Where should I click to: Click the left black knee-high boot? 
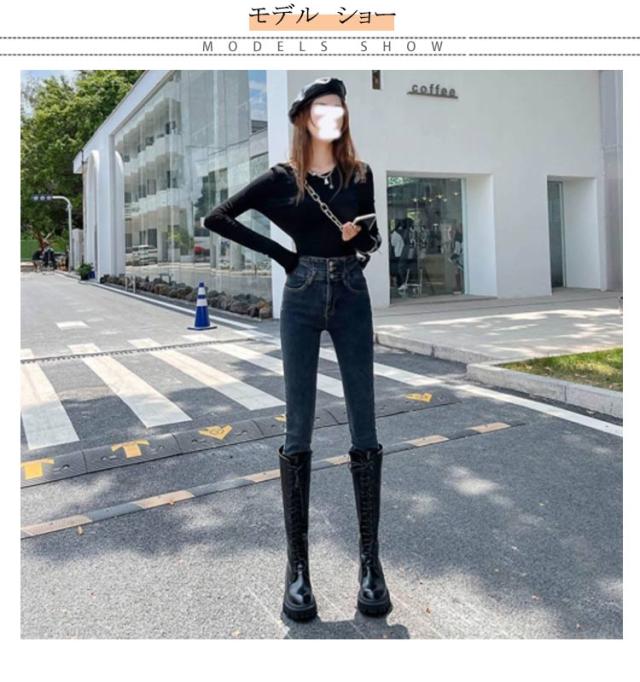coord(297,530)
